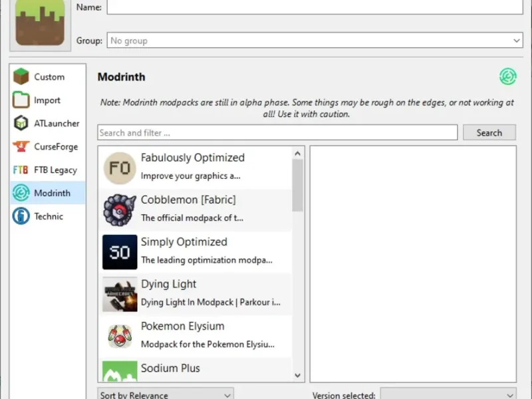
Task: Click 'The official modpack of t...' description
Action: point(192,218)
